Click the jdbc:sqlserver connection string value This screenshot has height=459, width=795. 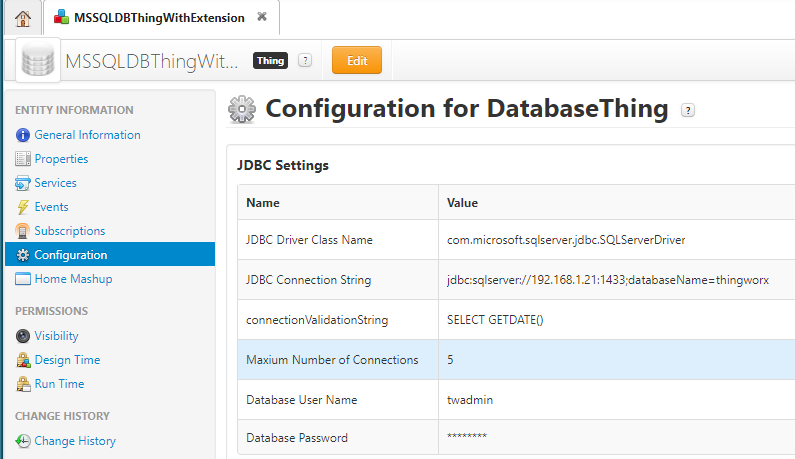pyautogui.click(x=608, y=280)
